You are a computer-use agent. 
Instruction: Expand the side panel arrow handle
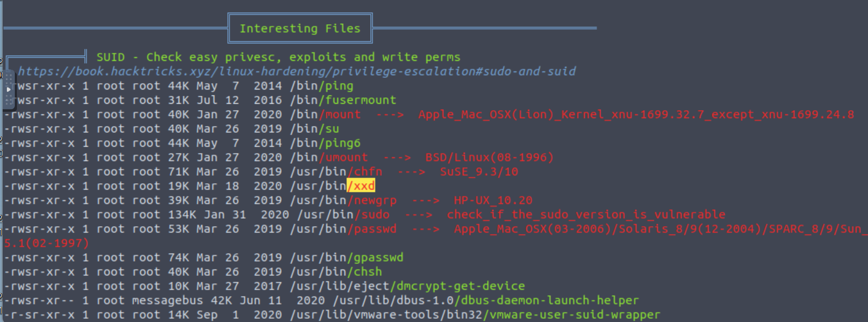click(x=8, y=90)
